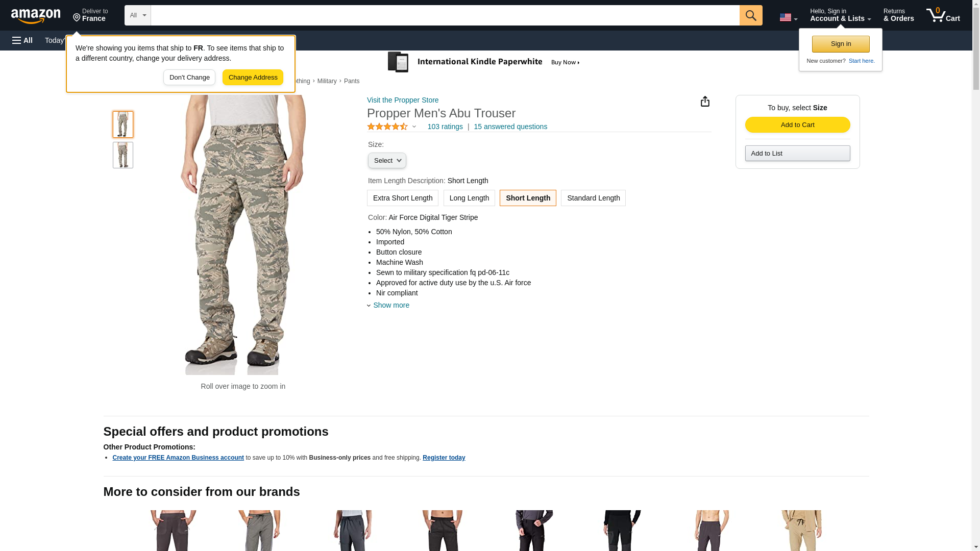This screenshot has width=980, height=551.
Task: Open the US flag language selector
Action: tap(788, 17)
